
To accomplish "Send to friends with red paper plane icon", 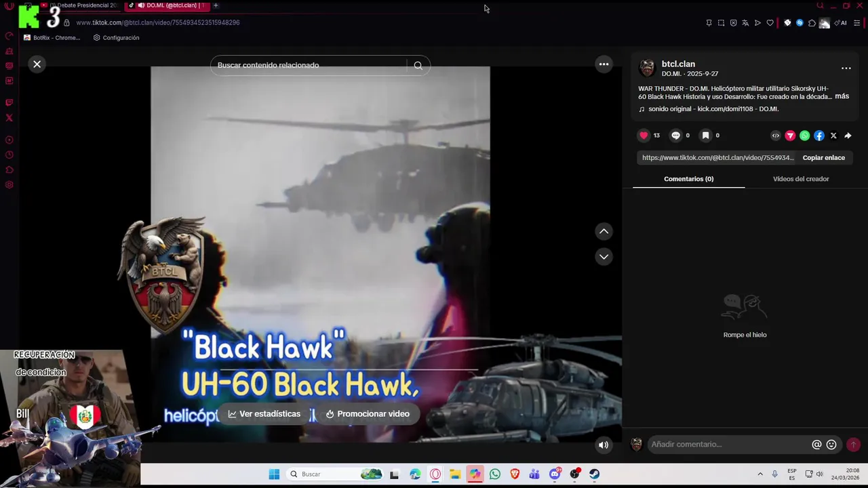I will (x=790, y=136).
